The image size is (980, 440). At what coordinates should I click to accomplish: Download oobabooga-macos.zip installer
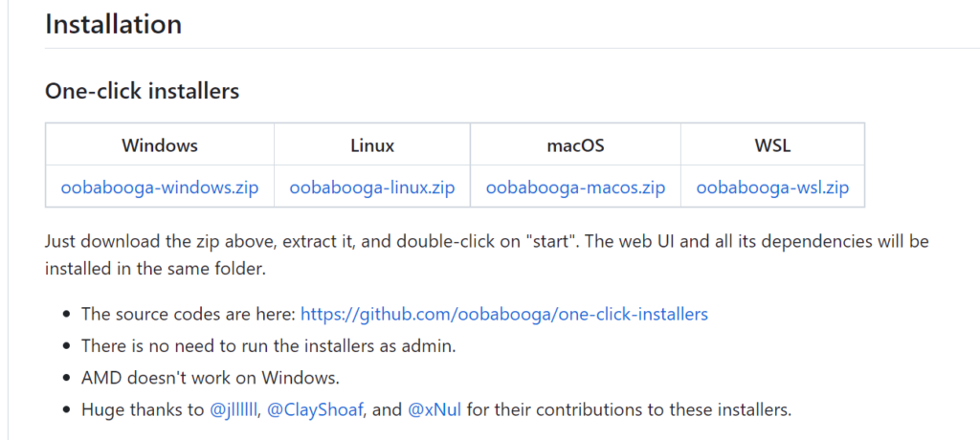pos(575,187)
